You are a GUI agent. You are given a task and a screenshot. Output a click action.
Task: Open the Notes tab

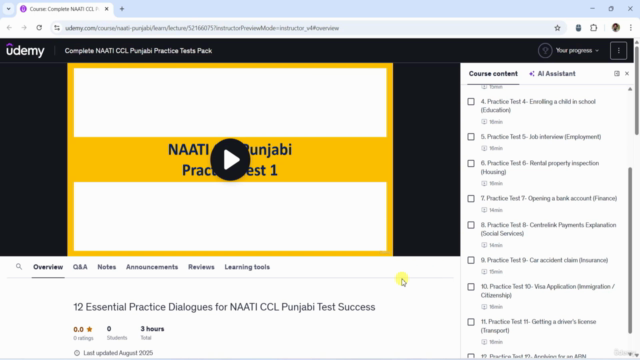pos(107,267)
